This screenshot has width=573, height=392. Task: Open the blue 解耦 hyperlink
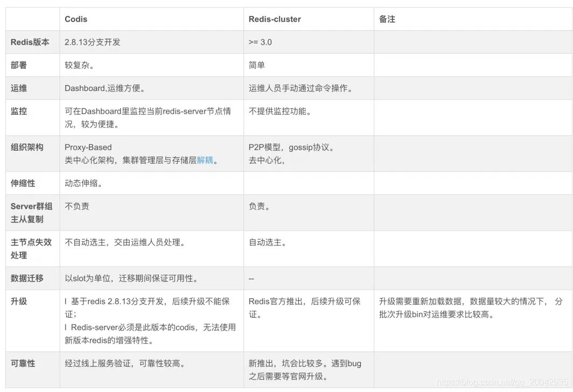[205, 160]
